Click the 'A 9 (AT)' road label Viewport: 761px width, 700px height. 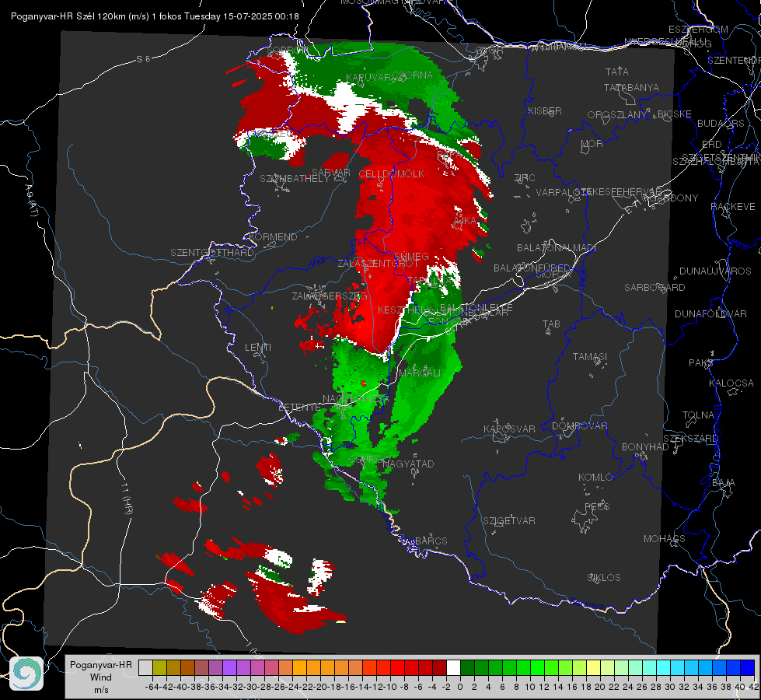point(31,200)
